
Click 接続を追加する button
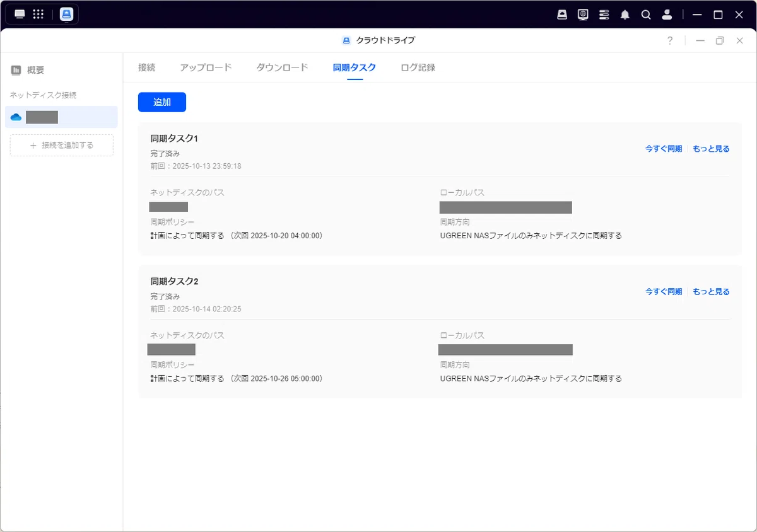(62, 145)
